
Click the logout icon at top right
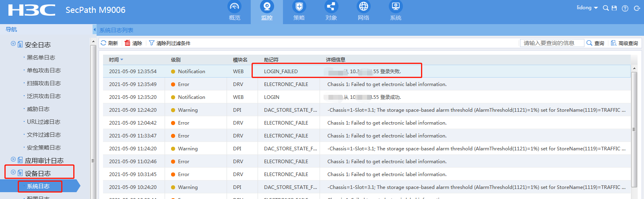pyautogui.click(x=637, y=8)
